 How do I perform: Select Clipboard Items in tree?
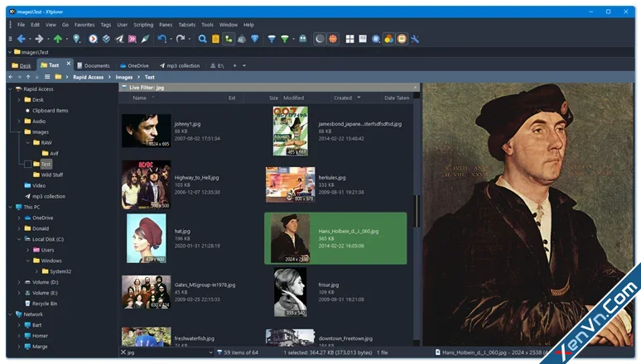pos(51,110)
